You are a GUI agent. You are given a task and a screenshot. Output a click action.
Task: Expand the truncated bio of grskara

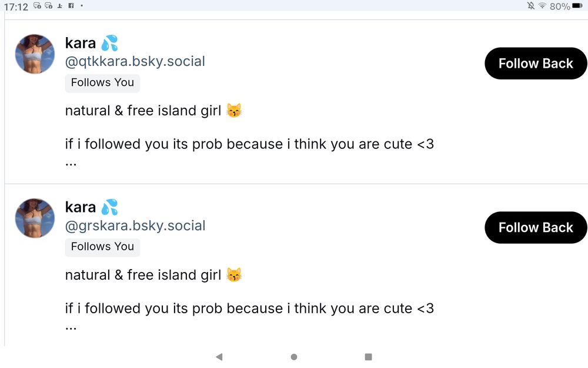click(x=71, y=329)
